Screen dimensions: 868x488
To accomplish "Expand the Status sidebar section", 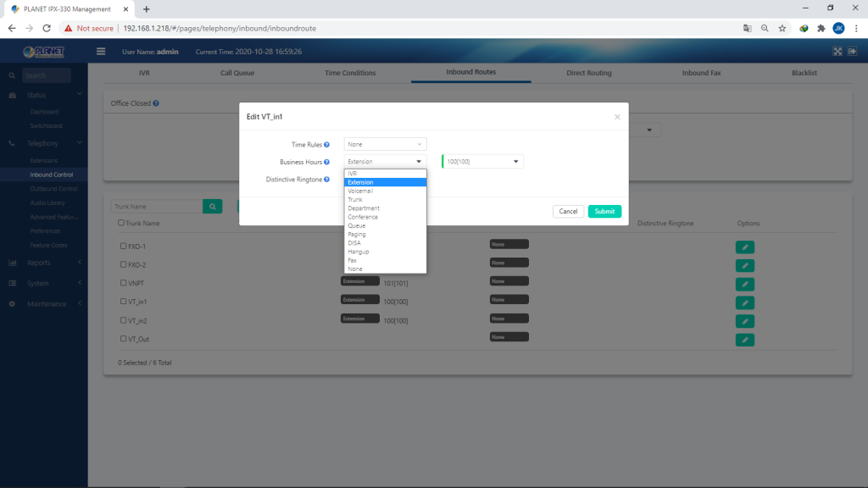I will (44, 95).
